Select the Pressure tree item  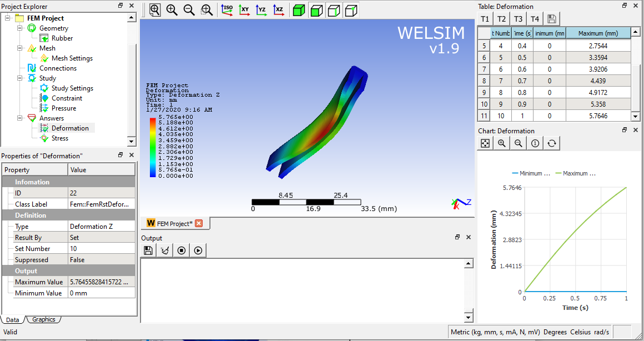(64, 108)
